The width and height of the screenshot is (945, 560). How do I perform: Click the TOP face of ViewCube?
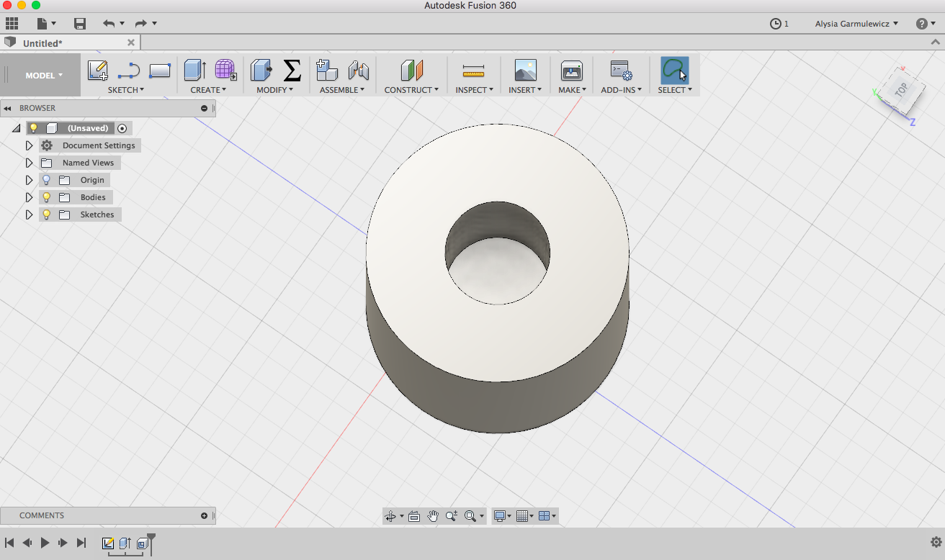pos(902,90)
